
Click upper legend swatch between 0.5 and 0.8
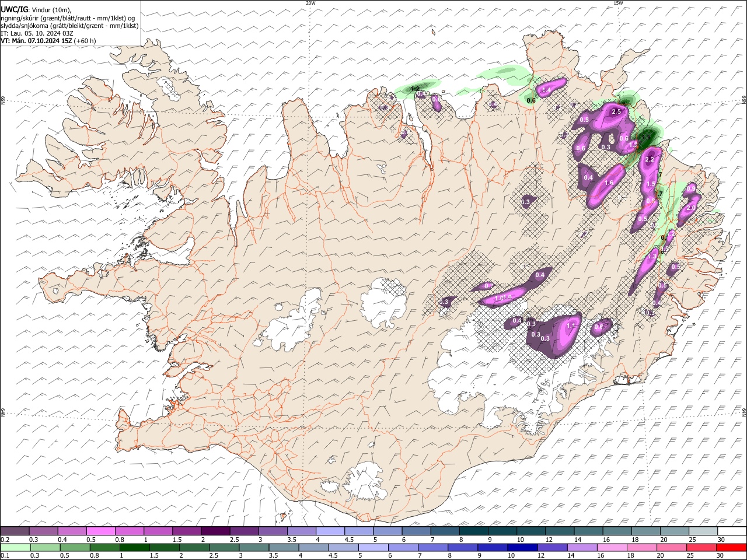point(100,531)
